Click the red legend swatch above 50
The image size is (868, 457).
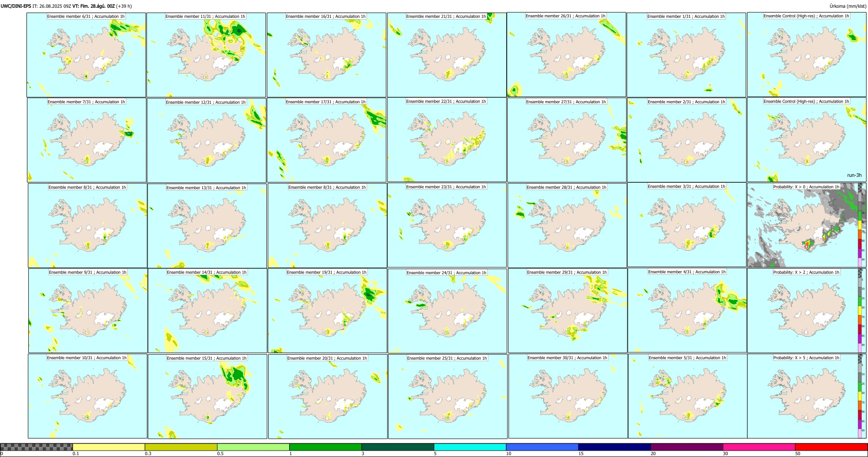pos(831,447)
